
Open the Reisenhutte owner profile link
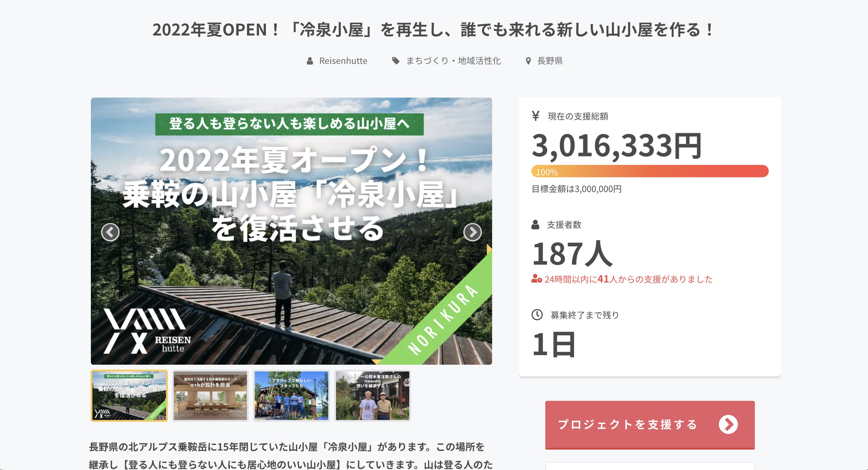343,61
